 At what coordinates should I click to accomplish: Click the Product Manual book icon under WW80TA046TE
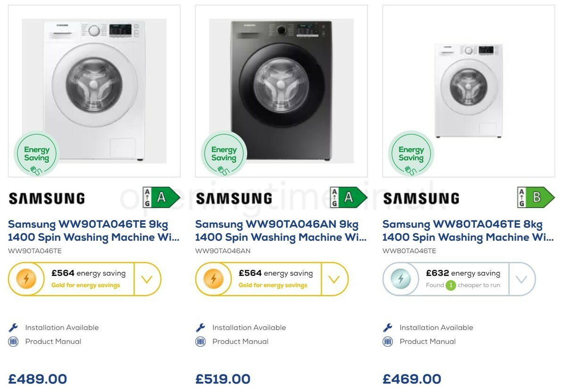pos(387,341)
